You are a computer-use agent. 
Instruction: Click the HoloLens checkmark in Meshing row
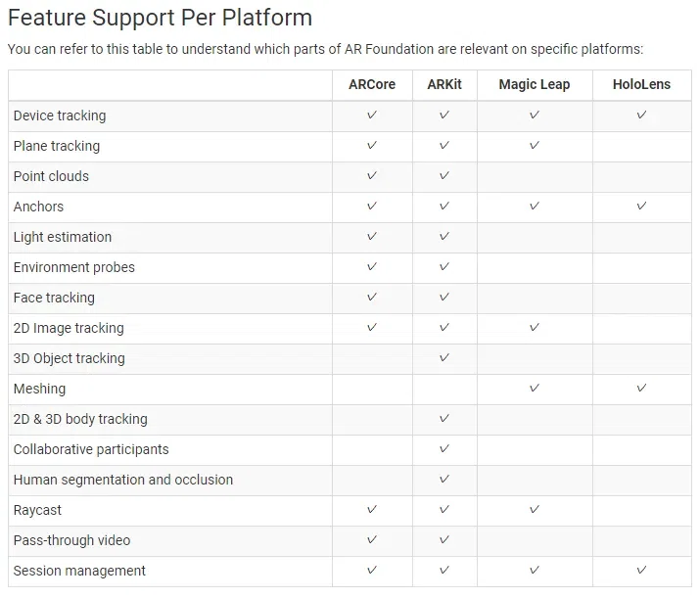point(641,389)
